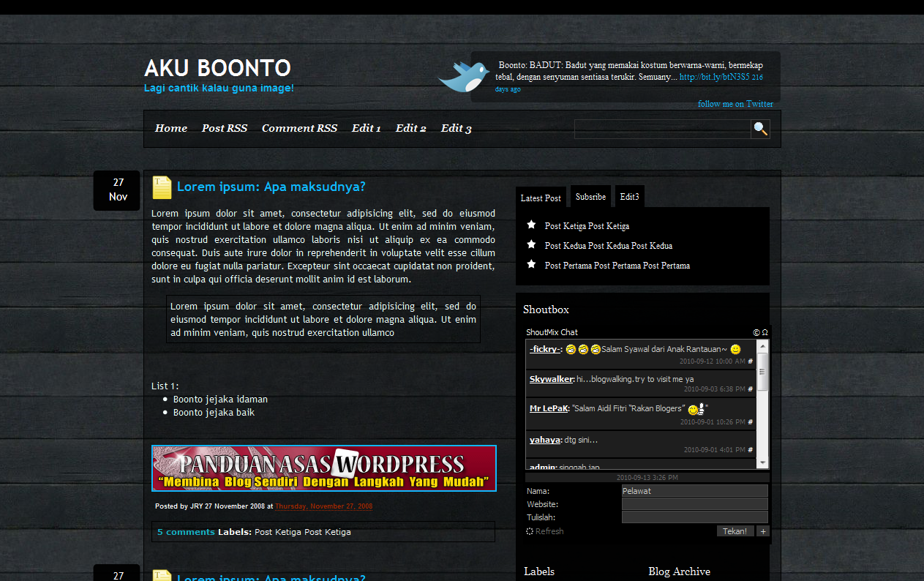Click the Blog Archive sidebar heading
The image size is (924, 581).
coord(679,571)
